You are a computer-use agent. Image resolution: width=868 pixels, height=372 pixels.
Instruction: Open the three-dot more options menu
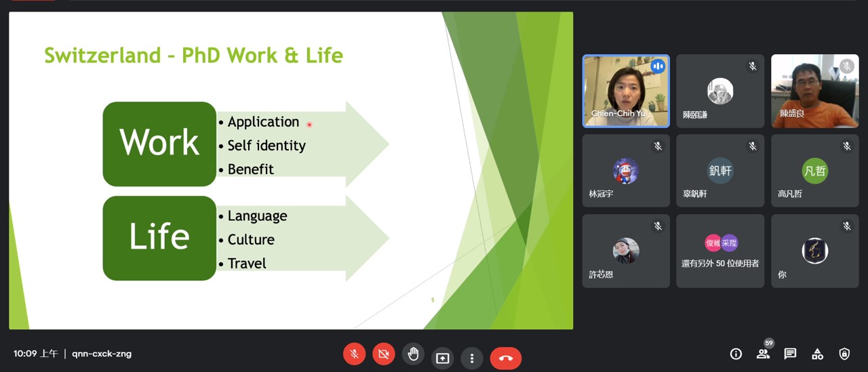click(x=472, y=358)
